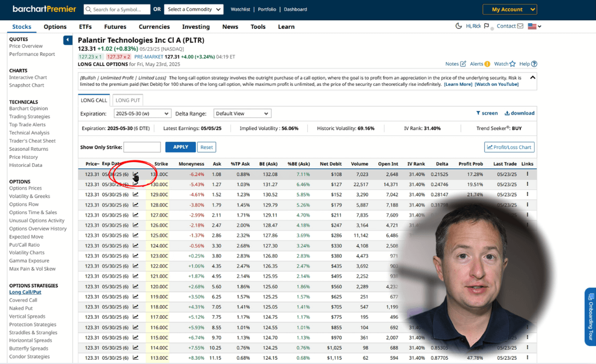Image resolution: width=596 pixels, height=364 pixels.
Task: Open the Expiration date dropdown
Action: [x=142, y=114]
